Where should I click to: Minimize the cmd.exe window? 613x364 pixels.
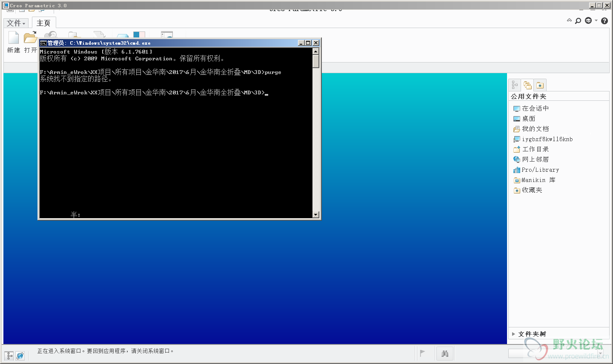pos(301,43)
